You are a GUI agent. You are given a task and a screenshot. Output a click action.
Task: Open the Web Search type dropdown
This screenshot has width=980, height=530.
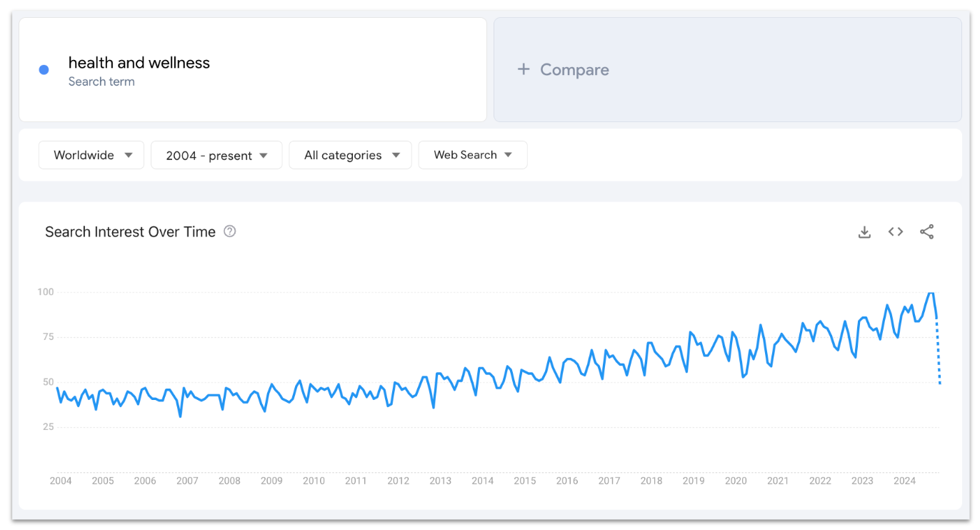pyautogui.click(x=473, y=155)
